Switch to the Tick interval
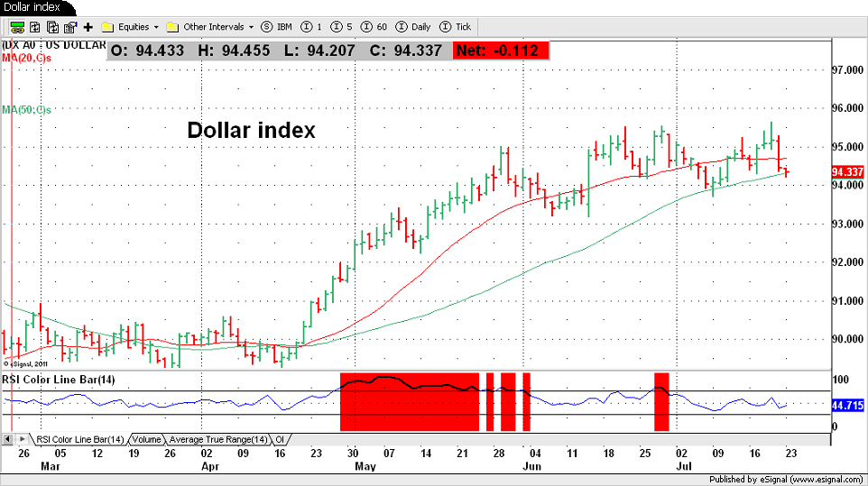The image size is (868, 486). click(455, 26)
